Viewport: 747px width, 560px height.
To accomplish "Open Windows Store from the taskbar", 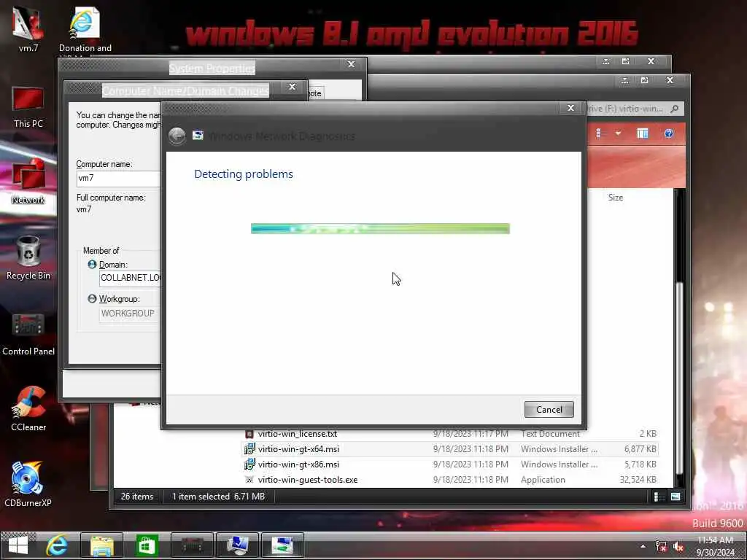I will (146, 545).
